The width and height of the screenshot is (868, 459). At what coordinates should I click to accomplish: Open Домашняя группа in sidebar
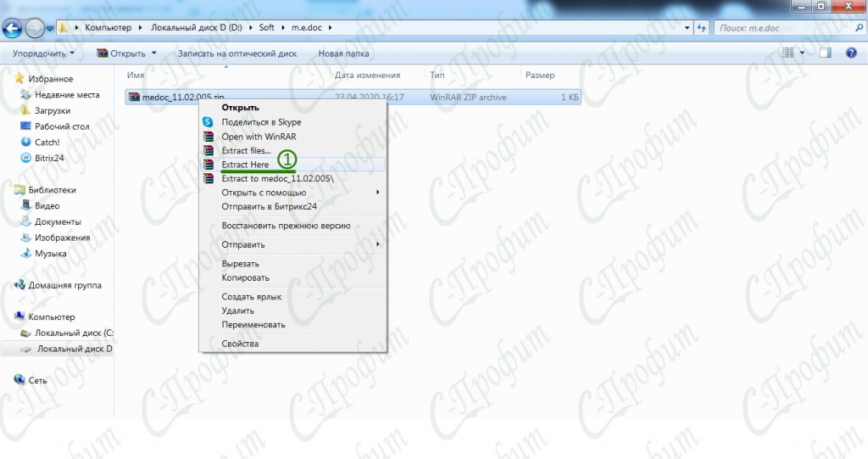[x=64, y=285]
